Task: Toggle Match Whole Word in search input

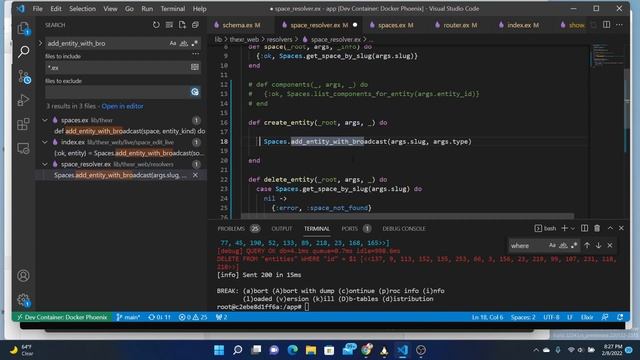Action: coord(184,43)
